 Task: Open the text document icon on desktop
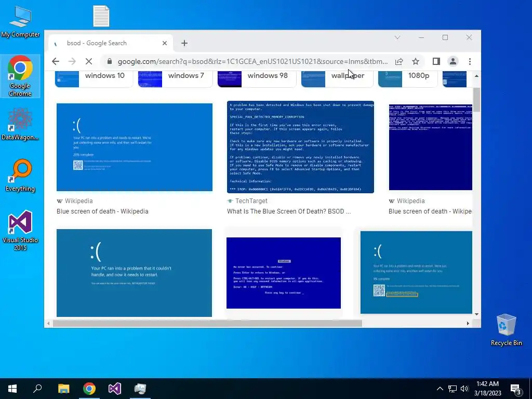tap(101, 16)
